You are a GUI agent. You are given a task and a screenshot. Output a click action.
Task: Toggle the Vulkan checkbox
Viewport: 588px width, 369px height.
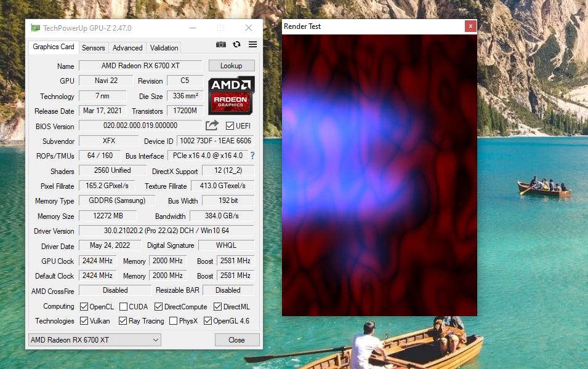click(84, 321)
